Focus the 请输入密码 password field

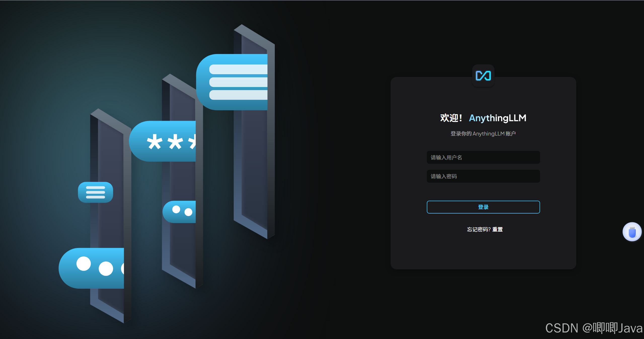[483, 176]
